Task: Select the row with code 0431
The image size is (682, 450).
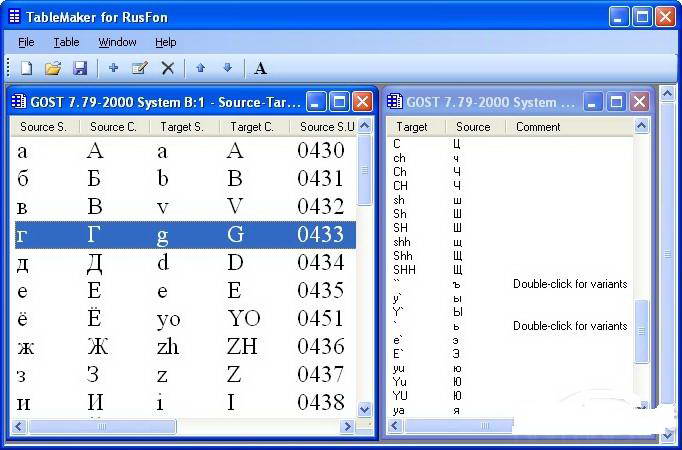Action: pos(186,178)
